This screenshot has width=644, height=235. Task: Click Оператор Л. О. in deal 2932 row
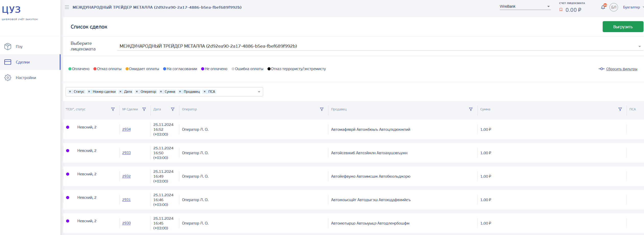[195, 176]
